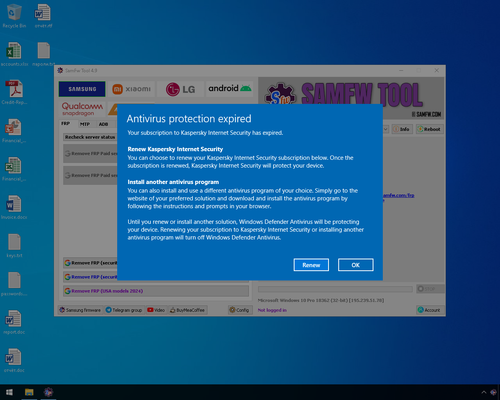The image size is (500, 400).
Task: Open the Config settings button
Action: [240, 310]
